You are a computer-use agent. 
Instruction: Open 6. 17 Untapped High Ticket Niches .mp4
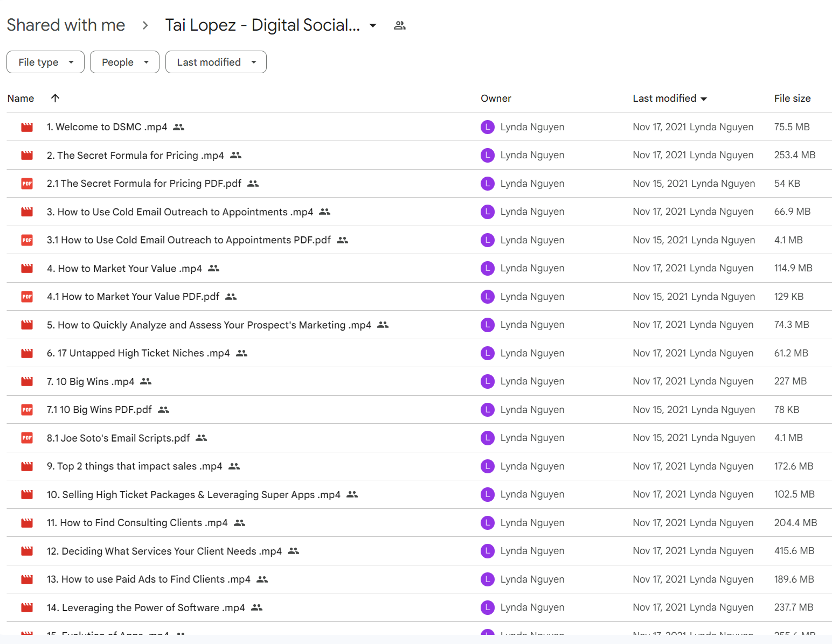tap(138, 353)
